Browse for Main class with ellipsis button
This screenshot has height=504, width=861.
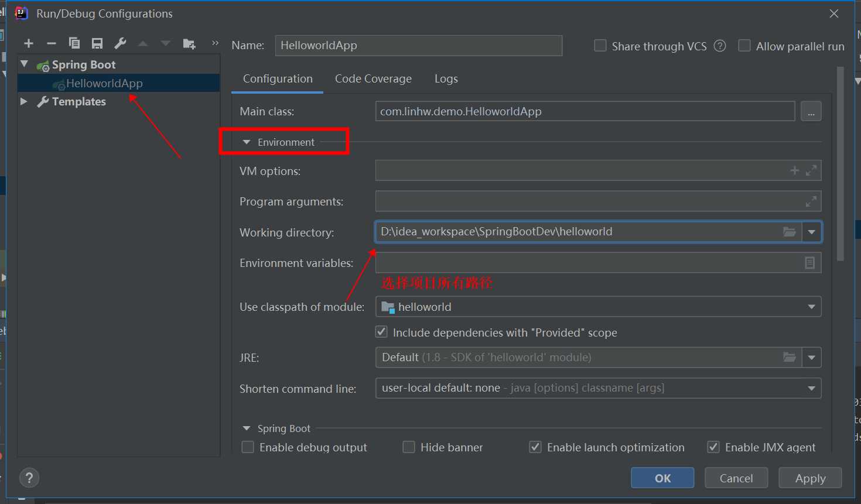(811, 111)
